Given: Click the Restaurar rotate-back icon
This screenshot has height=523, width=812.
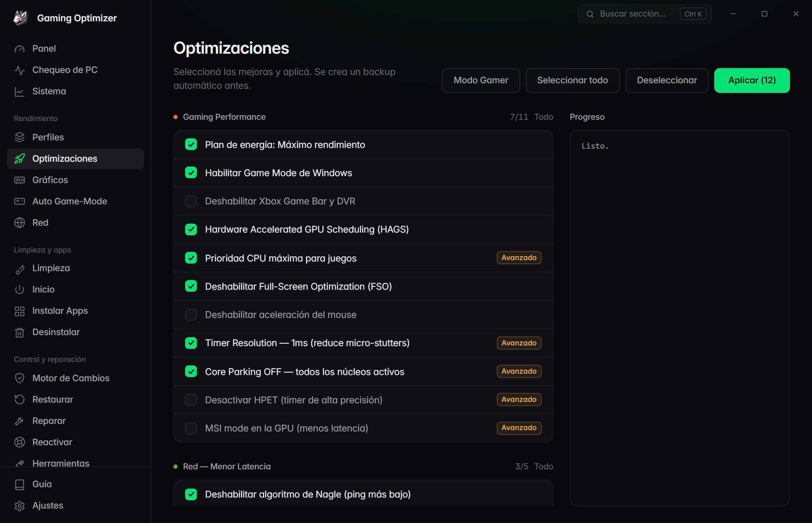Looking at the screenshot, I should (x=20, y=399).
